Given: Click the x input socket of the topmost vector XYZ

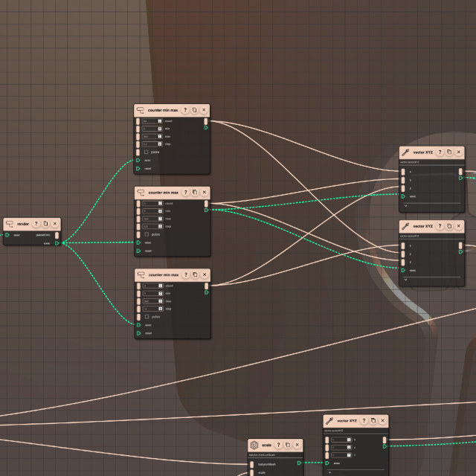Looking at the screenshot, I should point(403,172).
